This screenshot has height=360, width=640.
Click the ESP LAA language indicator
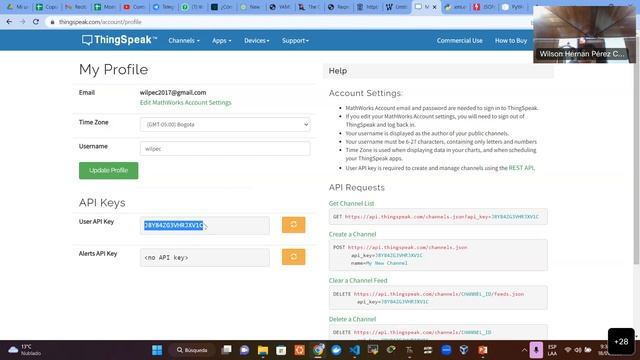pyautogui.click(x=552, y=350)
